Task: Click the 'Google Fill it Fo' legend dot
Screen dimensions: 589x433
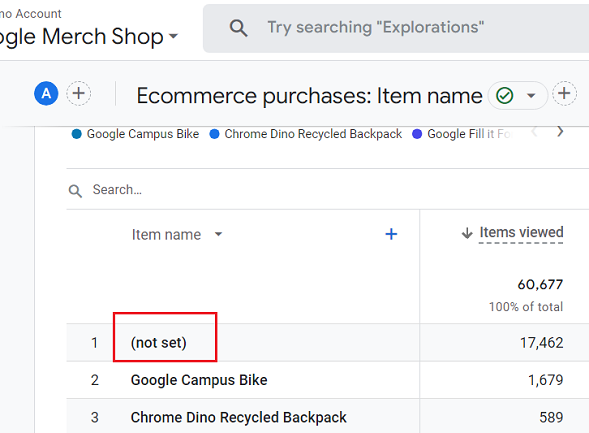Action: (417, 134)
